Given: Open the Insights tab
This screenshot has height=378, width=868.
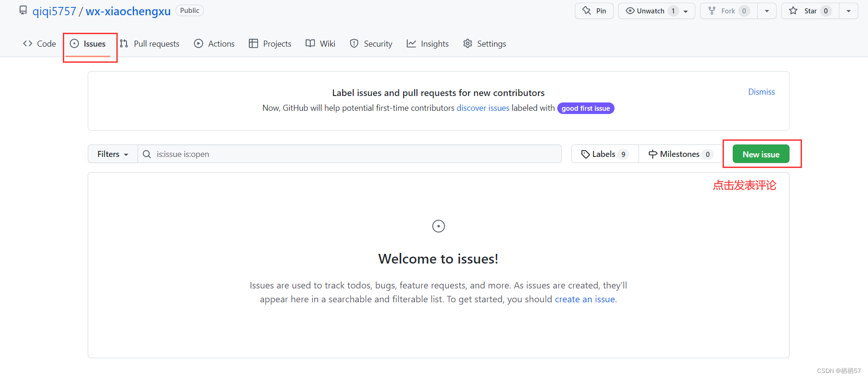Looking at the screenshot, I should click(428, 43).
